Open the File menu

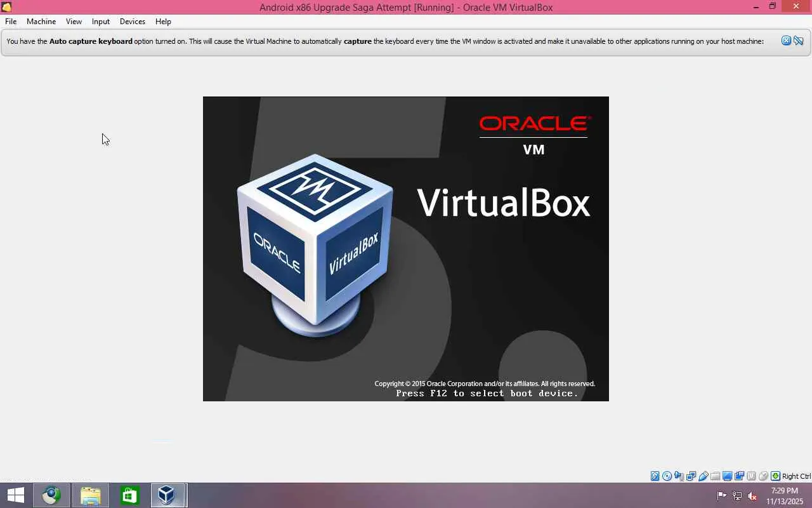click(x=11, y=22)
